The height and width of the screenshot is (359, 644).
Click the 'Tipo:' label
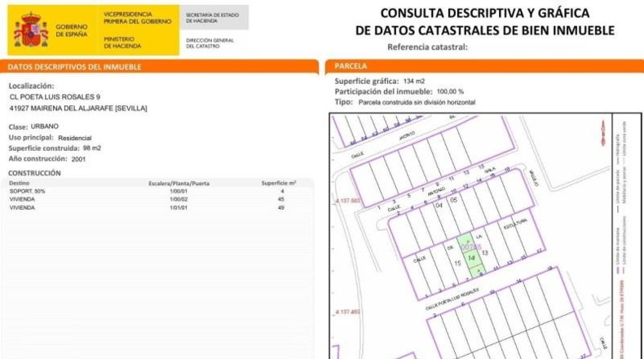click(x=344, y=102)
